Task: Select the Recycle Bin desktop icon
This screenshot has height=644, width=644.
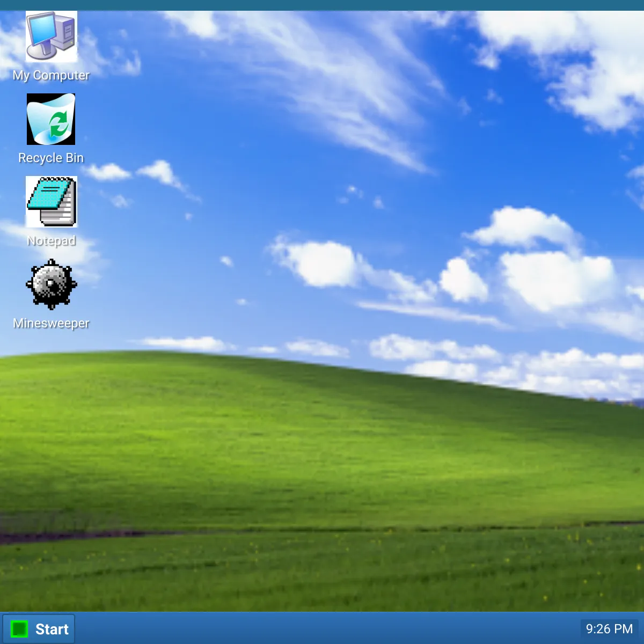Action: [52, 119]
